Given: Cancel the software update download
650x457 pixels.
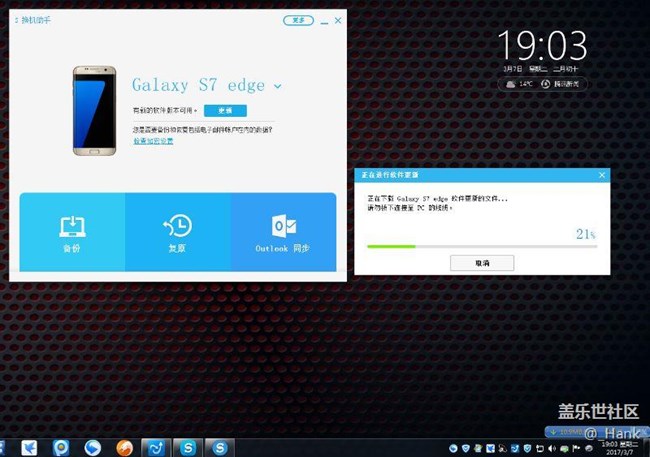Looking at the screenshot, I should pos(482,262).
